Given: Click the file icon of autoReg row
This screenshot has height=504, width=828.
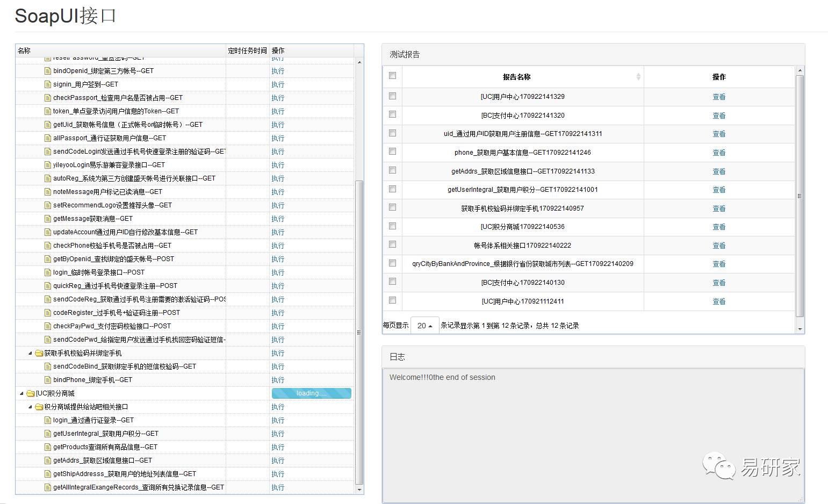Looking at the screenshot, I should (48, 178).
